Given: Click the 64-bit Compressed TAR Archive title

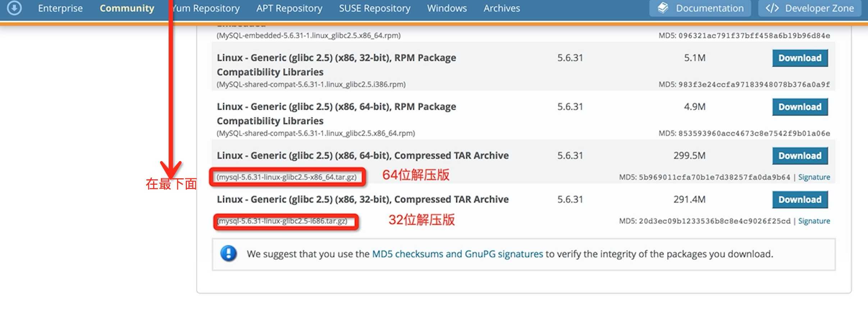Looking at the screenshot, I should [x=363, y=156].
